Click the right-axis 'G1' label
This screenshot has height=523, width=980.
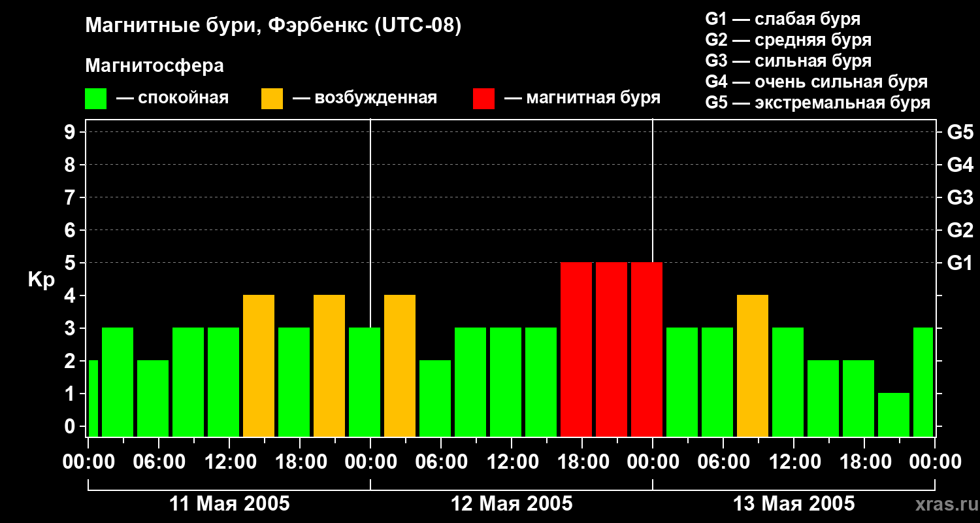960,263
